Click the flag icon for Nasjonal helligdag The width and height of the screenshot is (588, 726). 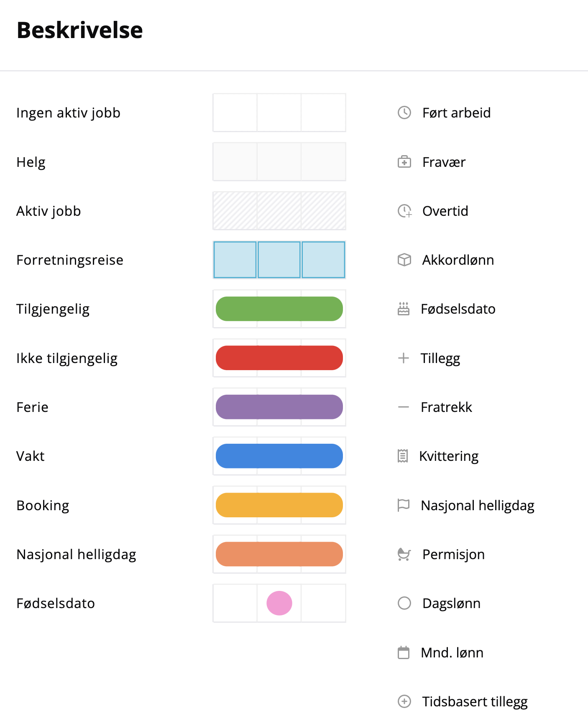coord(403,505)
